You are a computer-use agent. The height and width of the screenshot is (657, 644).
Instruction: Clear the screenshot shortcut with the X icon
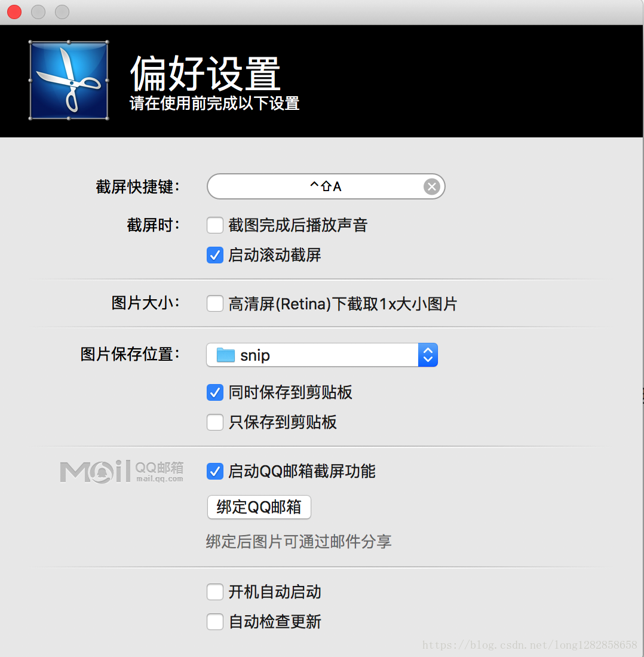[431, 186]
